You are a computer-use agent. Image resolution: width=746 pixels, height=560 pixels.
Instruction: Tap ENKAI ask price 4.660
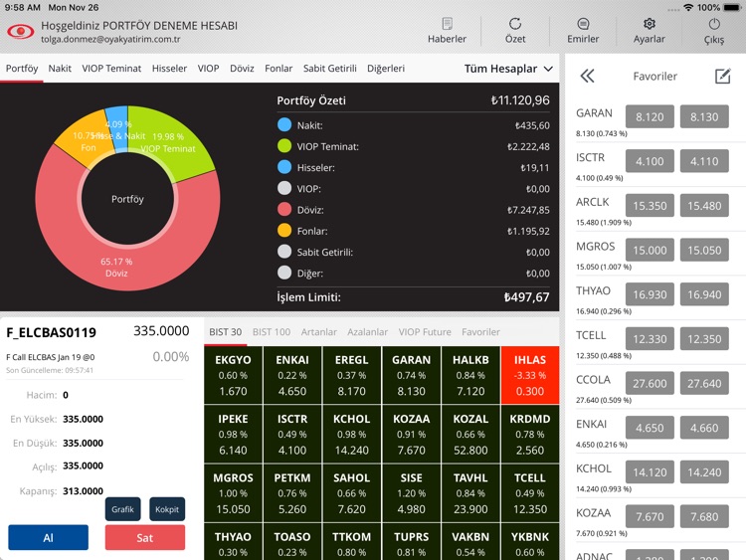click(x=704, y=428)
